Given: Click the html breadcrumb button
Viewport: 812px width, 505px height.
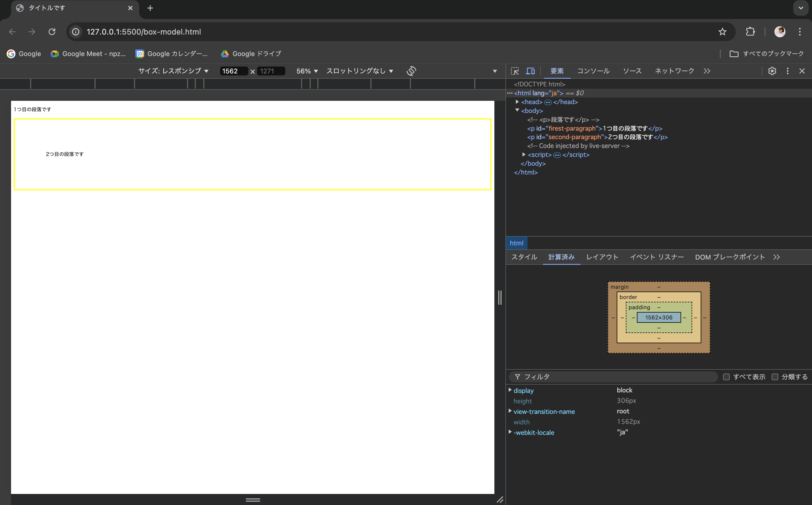Looking at the screenshot, I should tap(516, 243).
